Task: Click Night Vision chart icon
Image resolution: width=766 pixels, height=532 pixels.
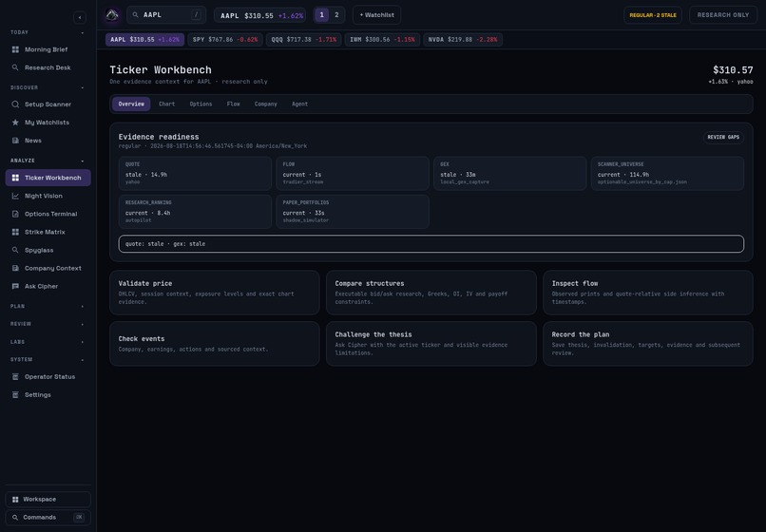Action: pos(15,196)
